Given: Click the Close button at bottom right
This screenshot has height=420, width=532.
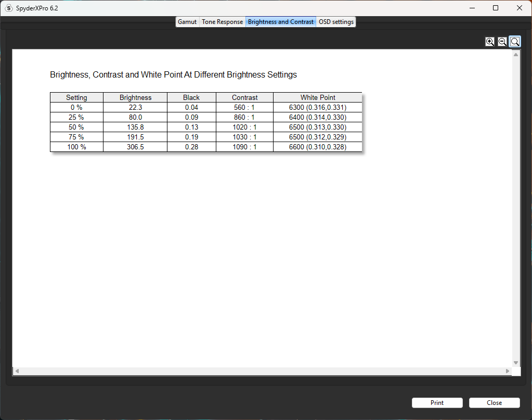Looking at the screenshot, I should click(494, 403).
